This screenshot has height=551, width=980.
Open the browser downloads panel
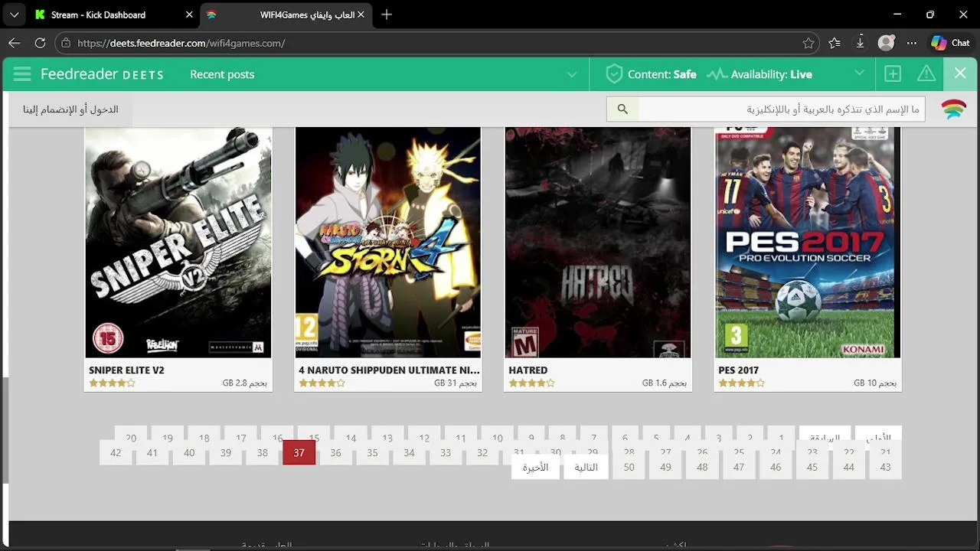click(x=860, y=43)
